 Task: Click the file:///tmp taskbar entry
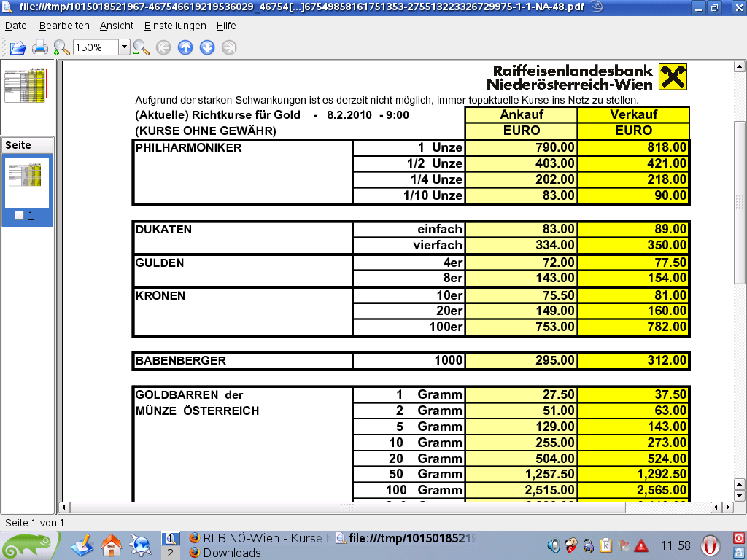(406, 539)
